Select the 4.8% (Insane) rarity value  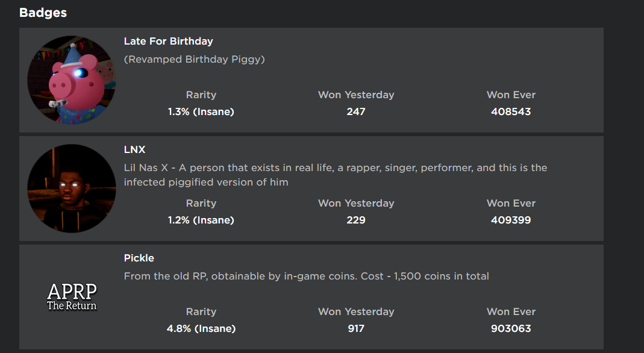pyautogui.click(x=201, y=328)
